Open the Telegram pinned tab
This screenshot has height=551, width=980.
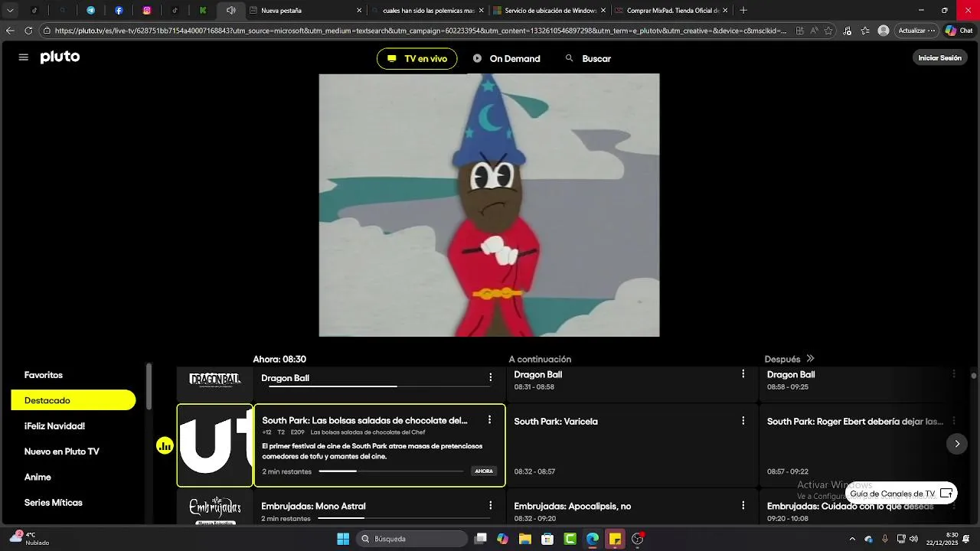coord(90,11)
